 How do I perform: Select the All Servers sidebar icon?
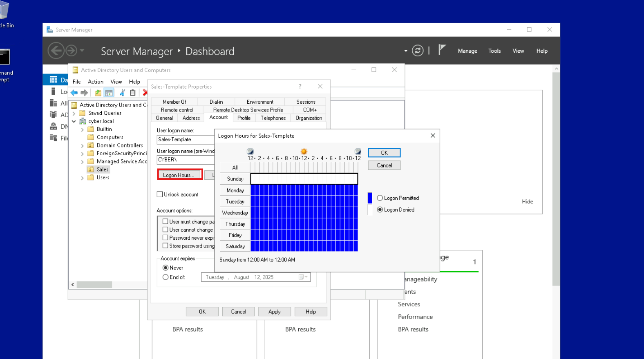click(54, 103)
